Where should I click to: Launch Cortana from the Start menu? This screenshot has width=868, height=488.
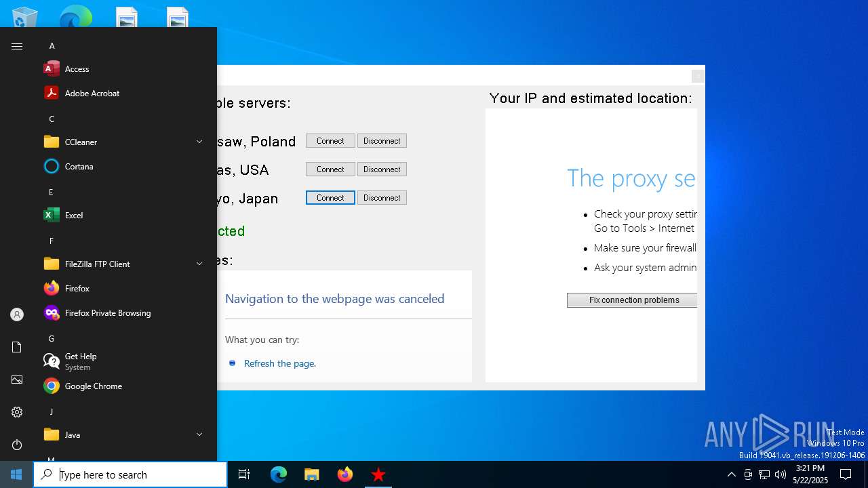(x=122, y=167)
